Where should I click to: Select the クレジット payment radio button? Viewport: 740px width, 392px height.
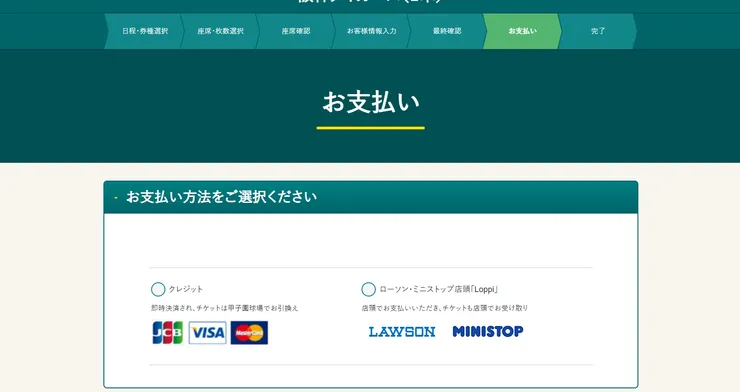(x=158, y=289)
